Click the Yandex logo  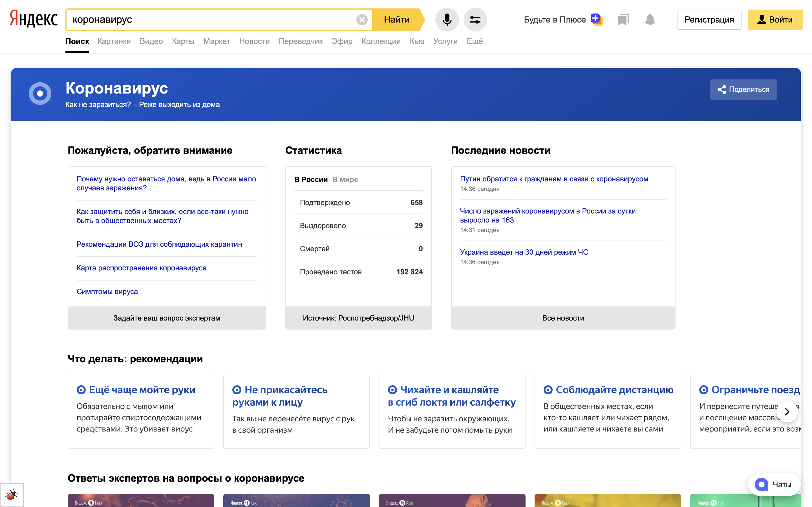coord(34,18)
